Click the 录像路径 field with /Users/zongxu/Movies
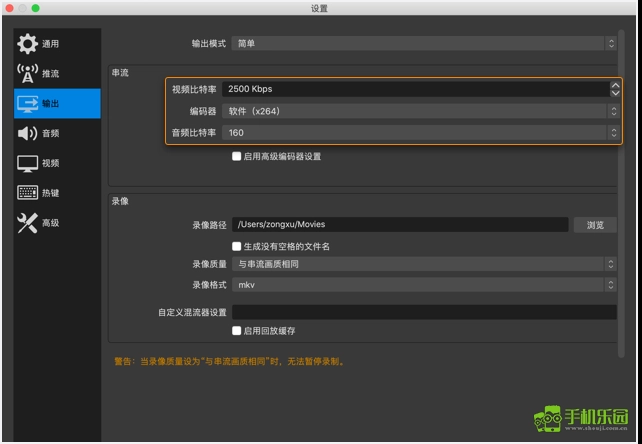The width and height of the screenshot is (642, 444). click(400, 225)
